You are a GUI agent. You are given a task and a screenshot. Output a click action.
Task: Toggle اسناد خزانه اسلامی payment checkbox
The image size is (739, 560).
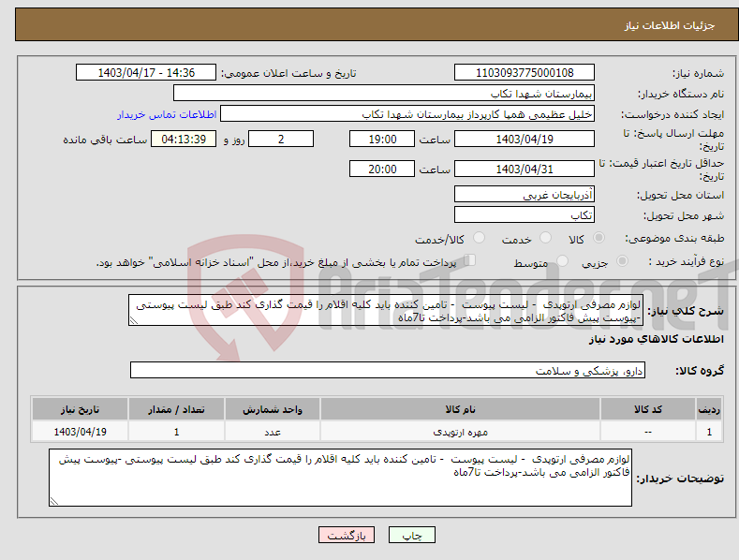(469, 260)
